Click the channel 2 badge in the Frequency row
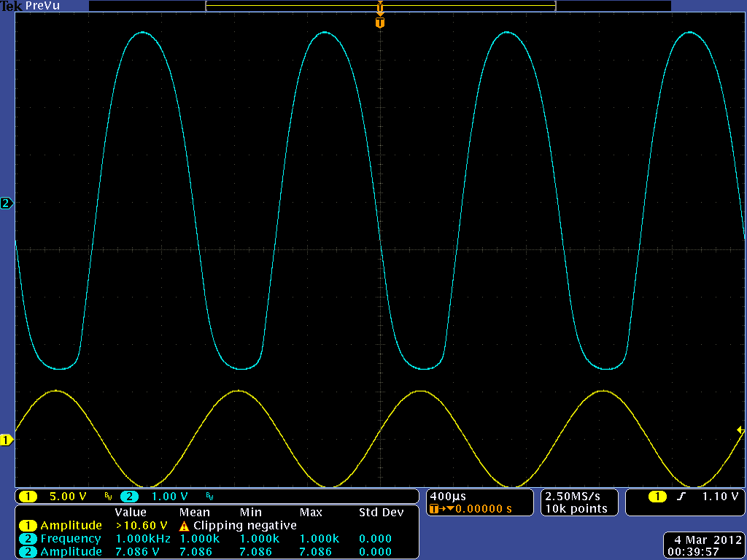The width and height of the screenshot is (747, 560). [28, 539]
